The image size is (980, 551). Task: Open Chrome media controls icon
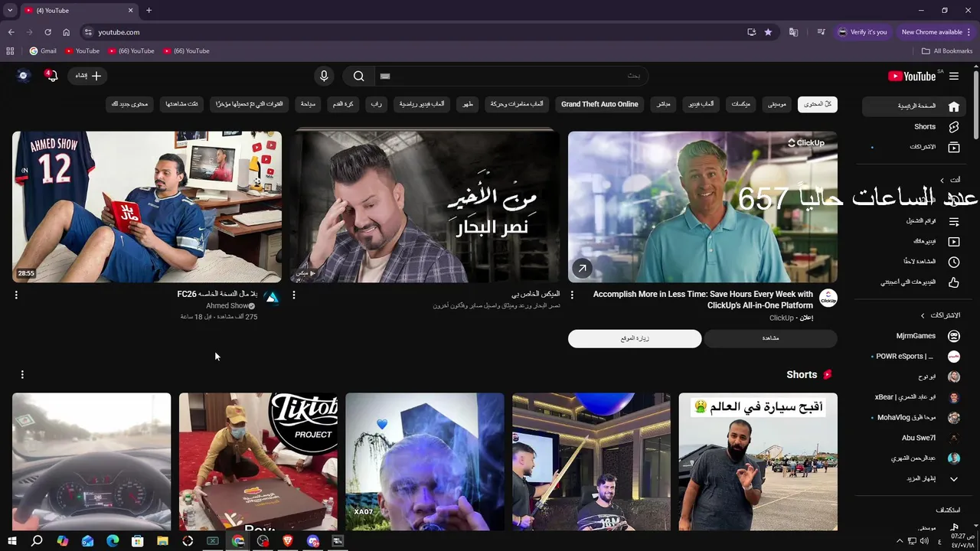[821, 32]
